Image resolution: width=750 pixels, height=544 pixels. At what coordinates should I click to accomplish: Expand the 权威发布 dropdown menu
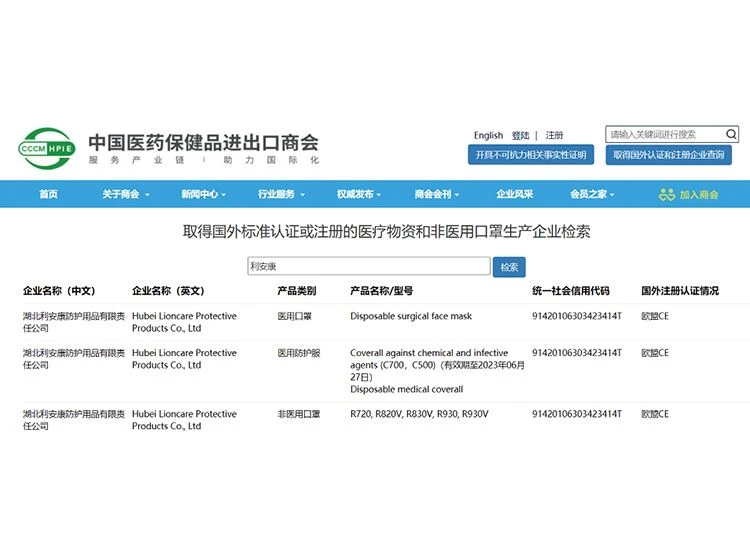click(x=359, y=194)
